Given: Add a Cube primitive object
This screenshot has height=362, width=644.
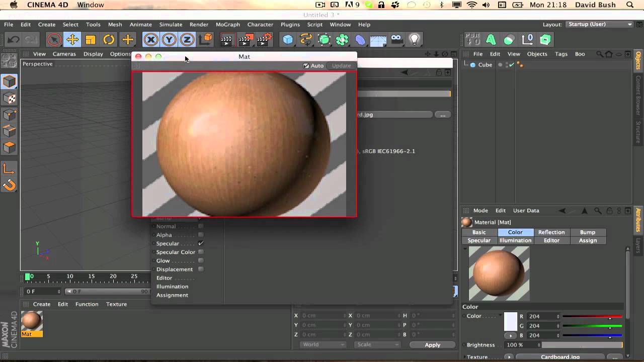Looking at the screenshot, I should pyautogui.click(x=288, y=40).
